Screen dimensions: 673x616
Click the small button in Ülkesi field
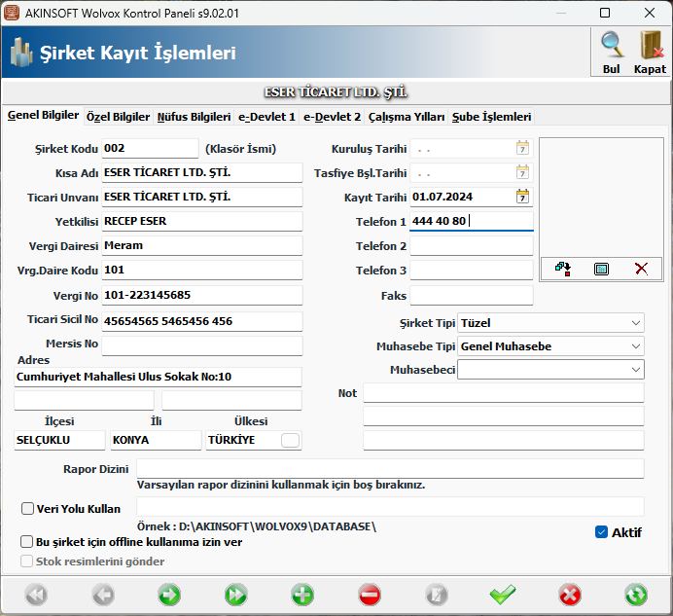290,440
